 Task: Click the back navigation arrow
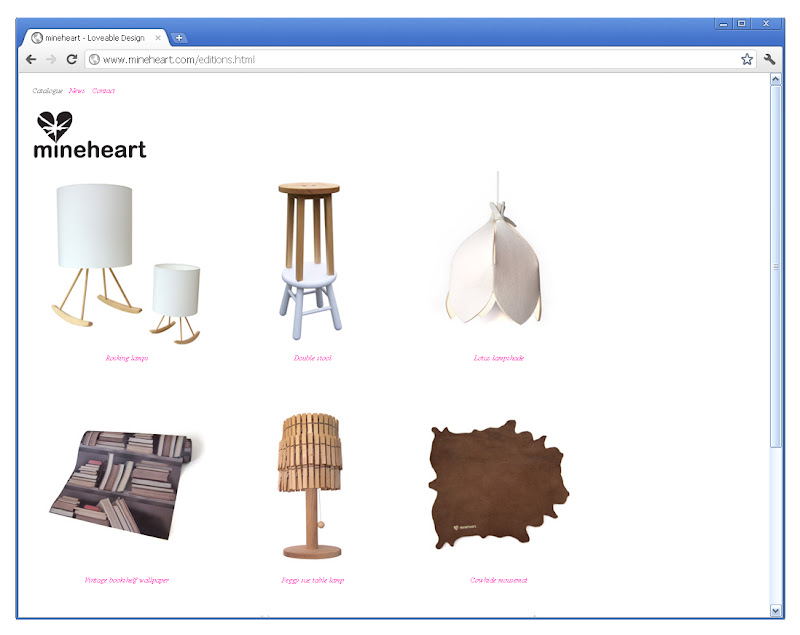tap(31, 59)
